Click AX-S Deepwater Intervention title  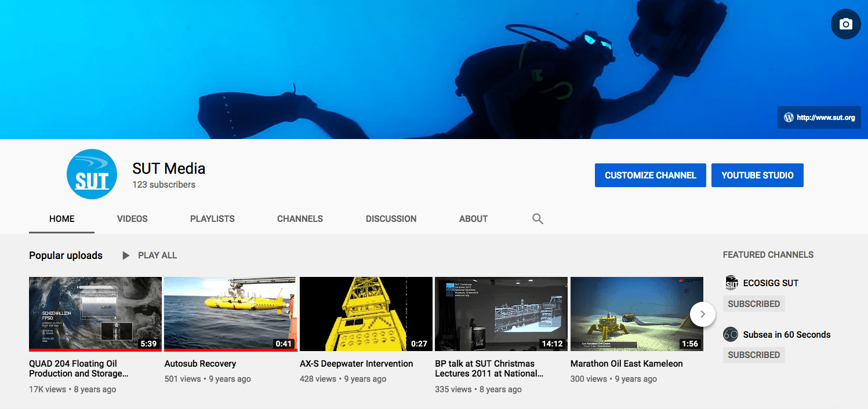coord(357,364)
